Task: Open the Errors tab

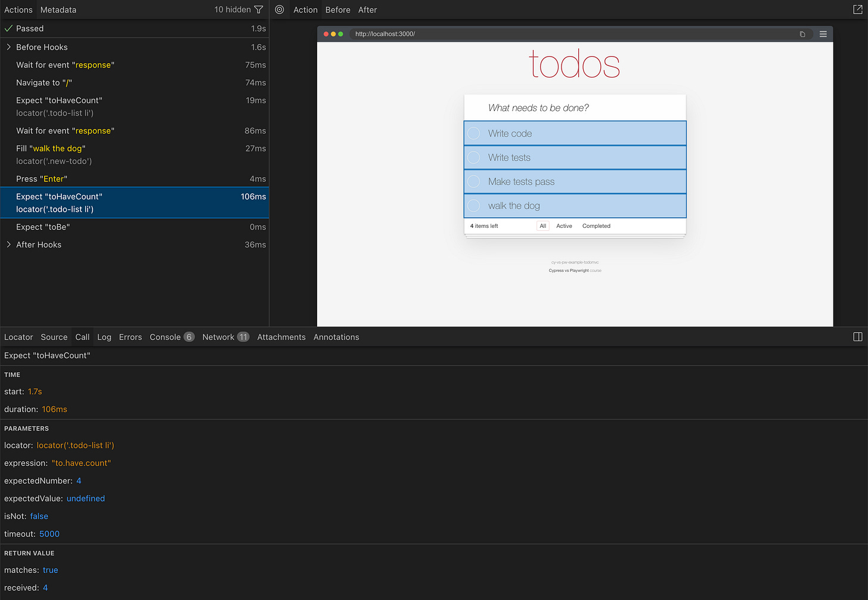Action: [131, 337]
